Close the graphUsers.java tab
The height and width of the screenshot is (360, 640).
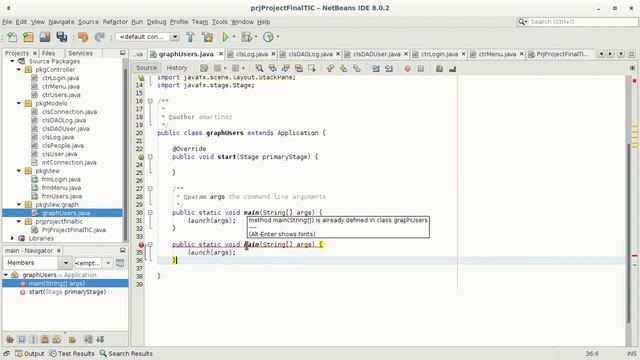click(221, 54)
